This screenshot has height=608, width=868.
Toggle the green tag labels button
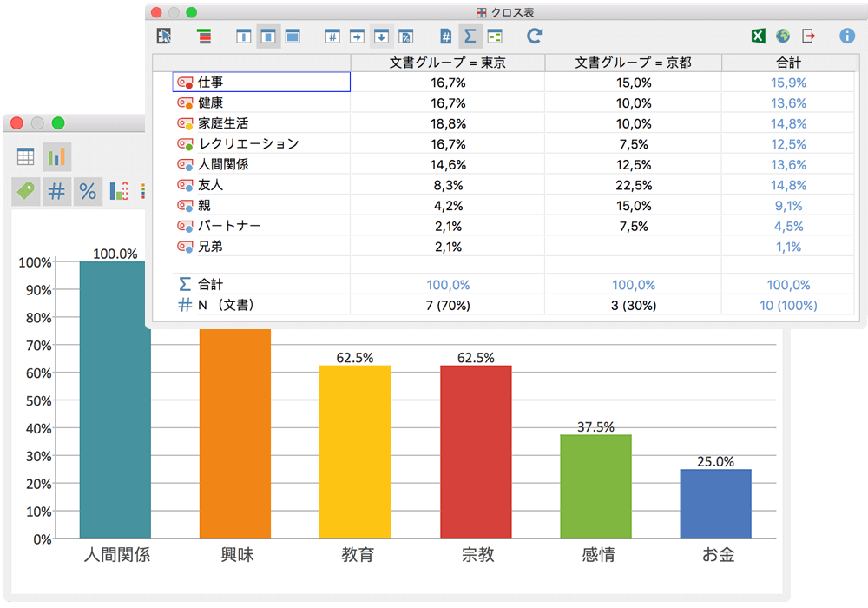[x=26, y=192]
